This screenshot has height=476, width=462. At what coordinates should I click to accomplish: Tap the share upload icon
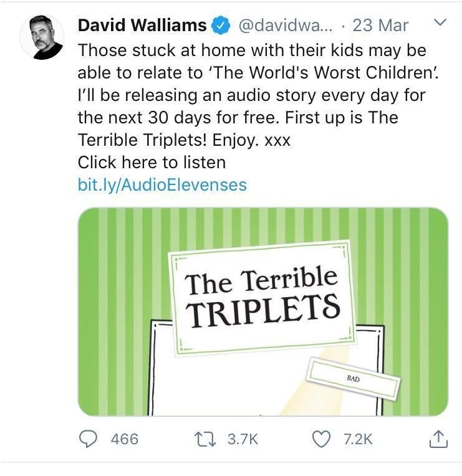438,439
